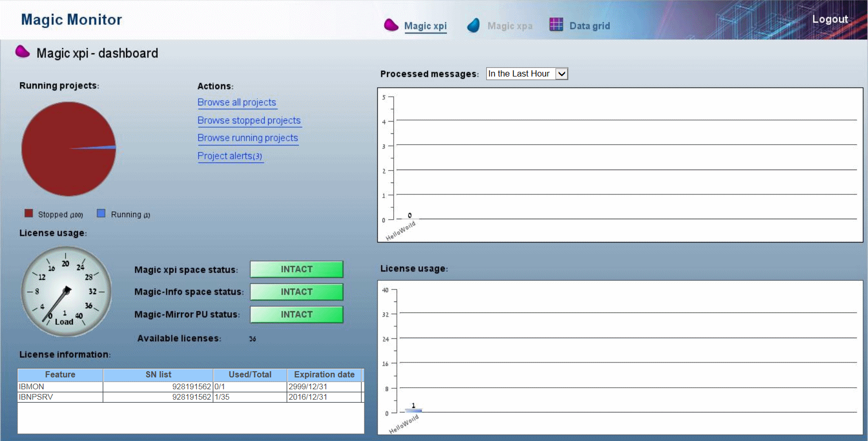868x441 pixels.
Task: View Project alerts (3) link
Action: pos(230,156)
